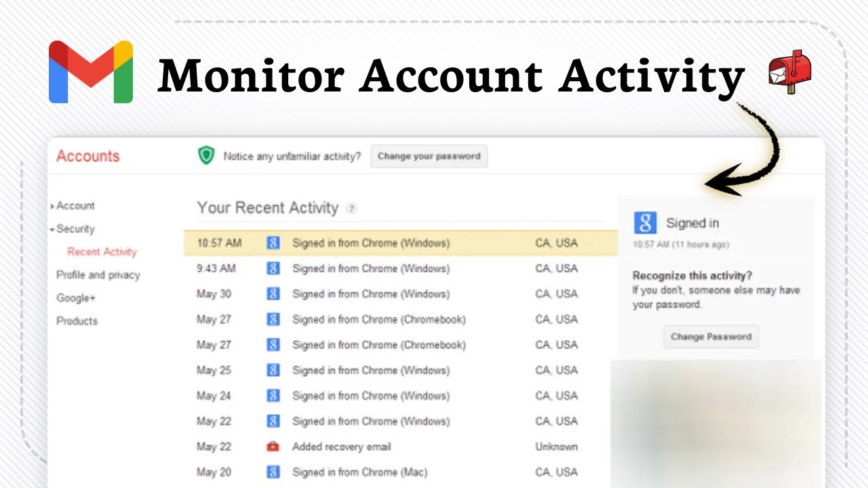The image size is (868, 488).
Task: Click the red recovery email icon
Action: [x=273, y=447]
